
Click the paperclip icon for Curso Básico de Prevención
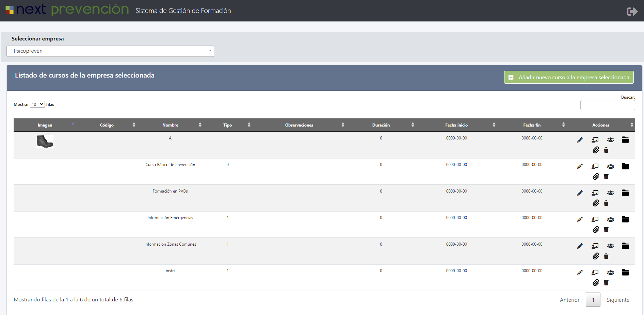tap(596, 177)
